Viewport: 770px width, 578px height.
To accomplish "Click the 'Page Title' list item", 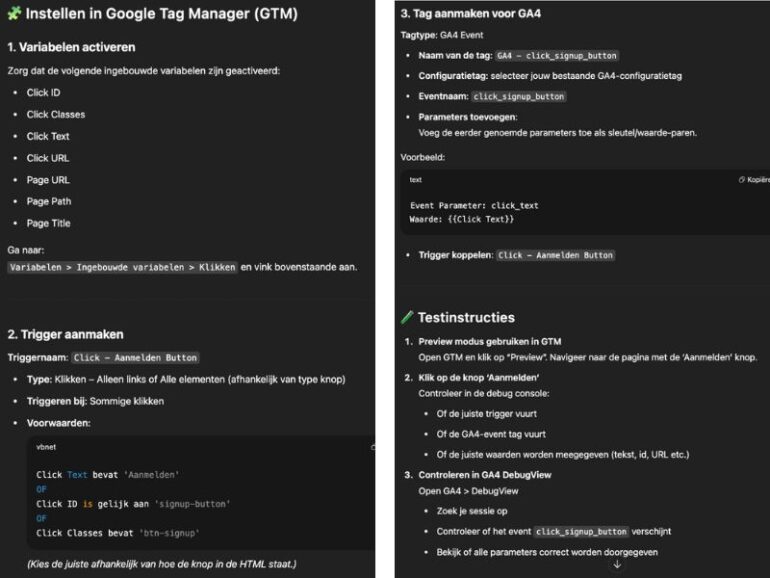I will 48,223.
